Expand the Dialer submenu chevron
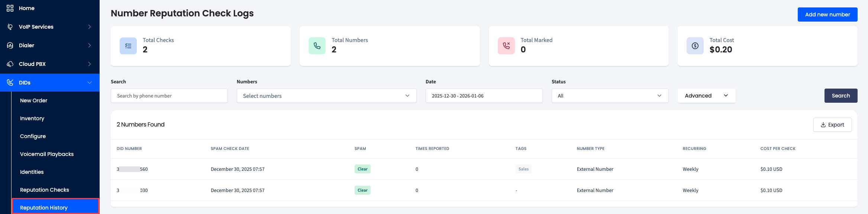The image size is (868, 214). coord(90,45)
